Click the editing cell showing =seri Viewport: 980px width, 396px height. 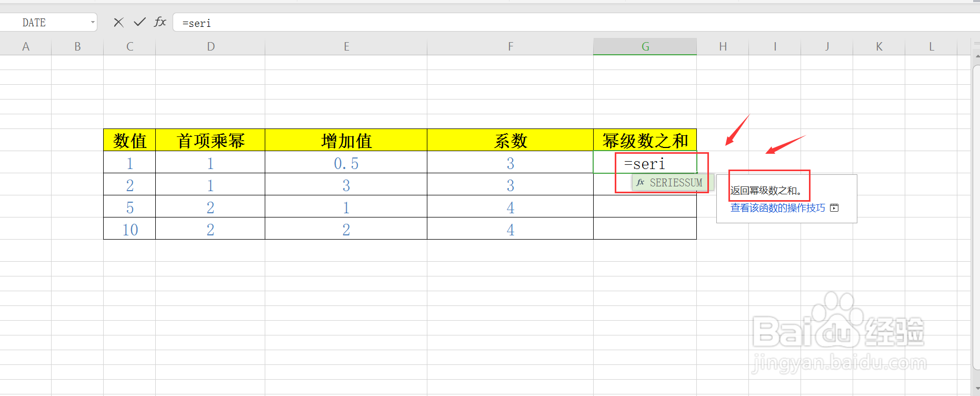645,163
